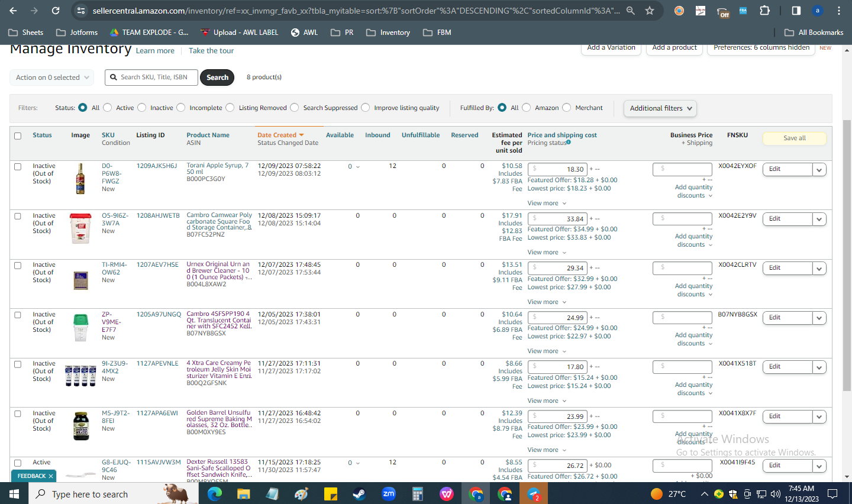Open Edit dropdown arrow for Urnex Urn row
The width and height of the screenshot is (852, 504).
coord(819,269)
